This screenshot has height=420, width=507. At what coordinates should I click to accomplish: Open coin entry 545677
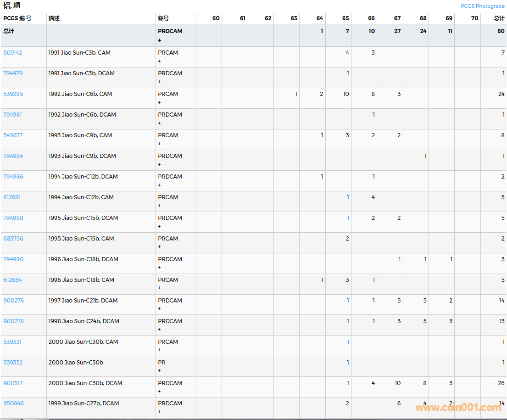[13, 135]
